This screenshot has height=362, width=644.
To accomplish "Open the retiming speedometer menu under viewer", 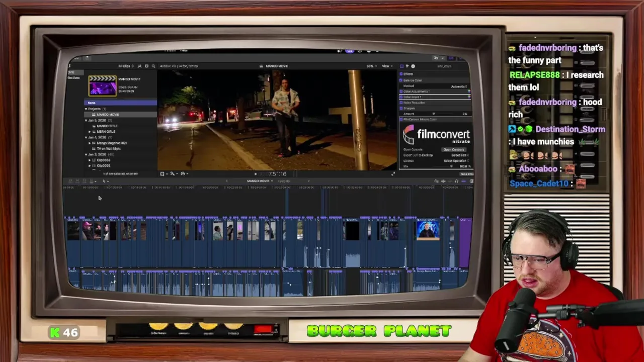I will pos(184,174).
